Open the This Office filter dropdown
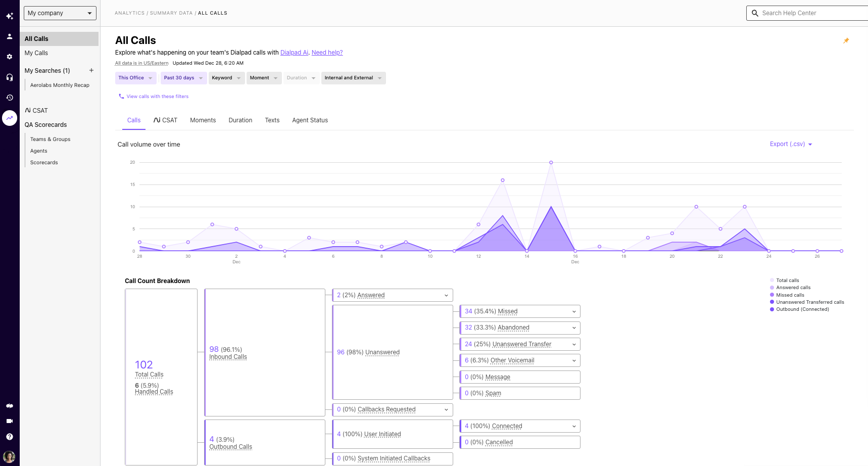The image size is (868, 466). tap(135, 78)
